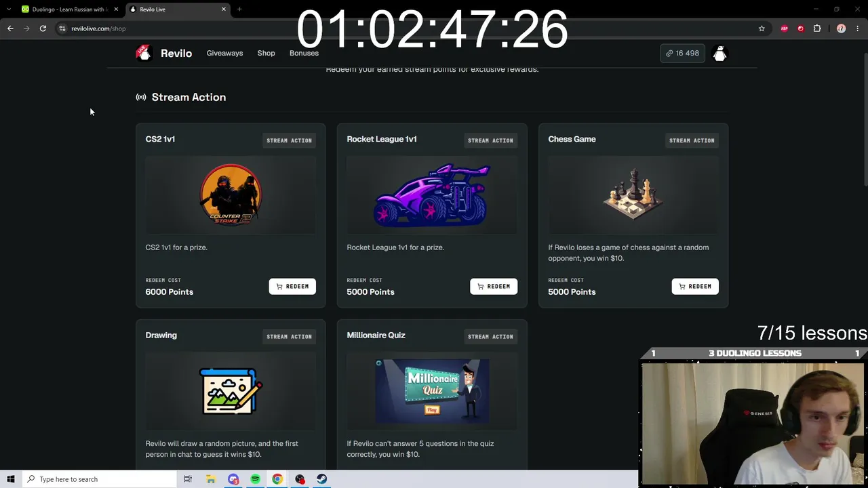Click the Stream Action section heading
Image resolution: width=868 pixels, height=488 pixels.
189,97
